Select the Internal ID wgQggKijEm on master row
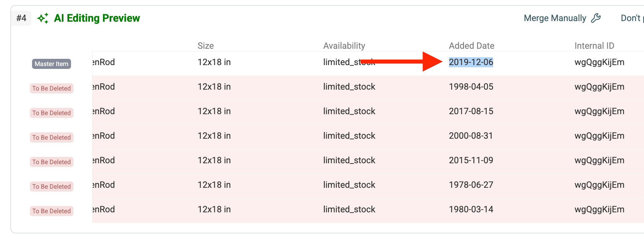Viewport: 644px width, 240px height. [599, 62]
